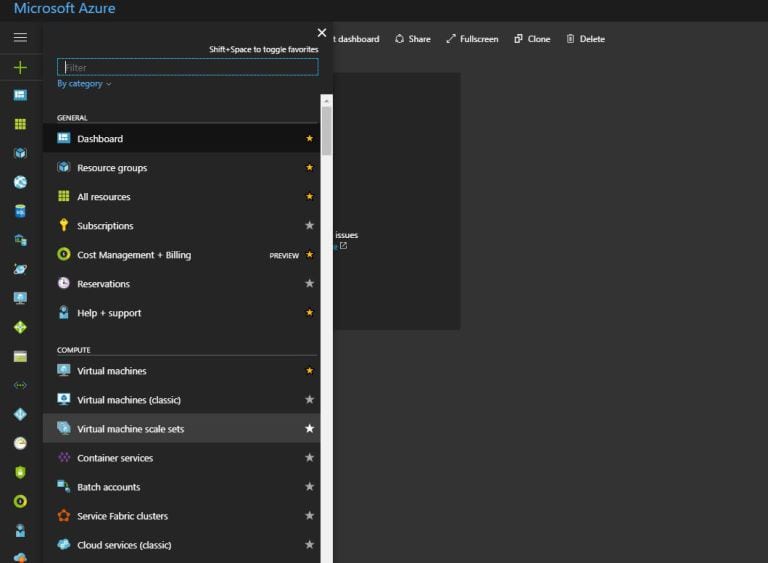Viewport: 768px width, 563px height.
Task: Click the Filter search input
Action: click(188, 67)
